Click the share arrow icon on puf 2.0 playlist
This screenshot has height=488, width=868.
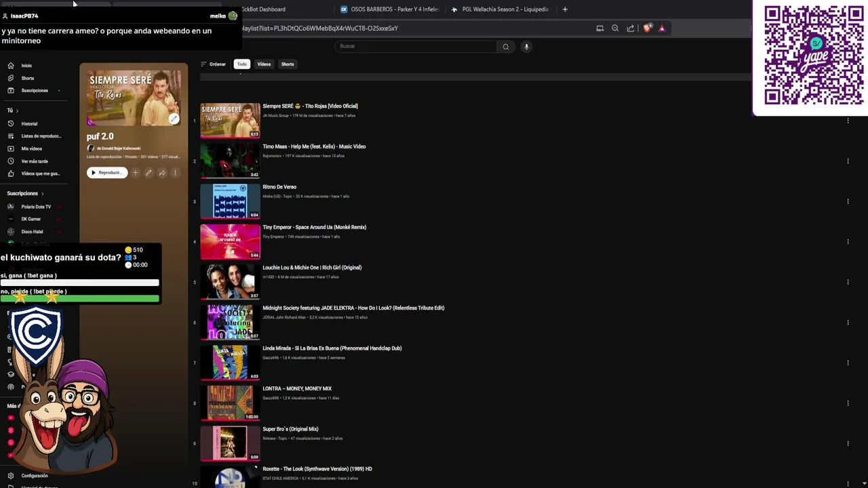(x=162, y=173)
